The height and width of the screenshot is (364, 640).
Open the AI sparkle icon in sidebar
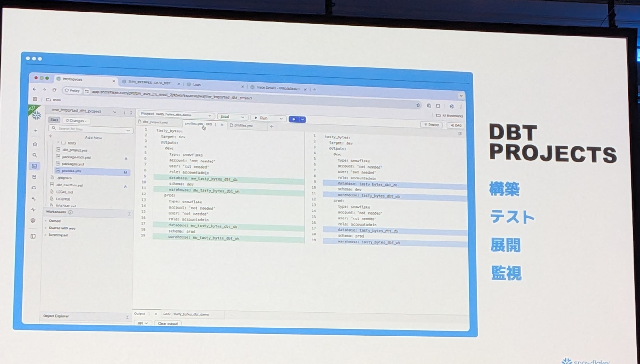34,199
